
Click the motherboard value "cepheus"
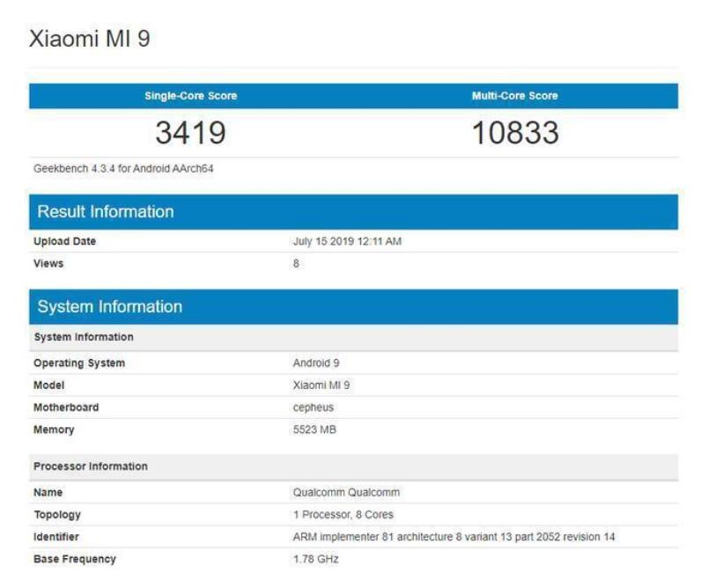(x=313, y=408)
